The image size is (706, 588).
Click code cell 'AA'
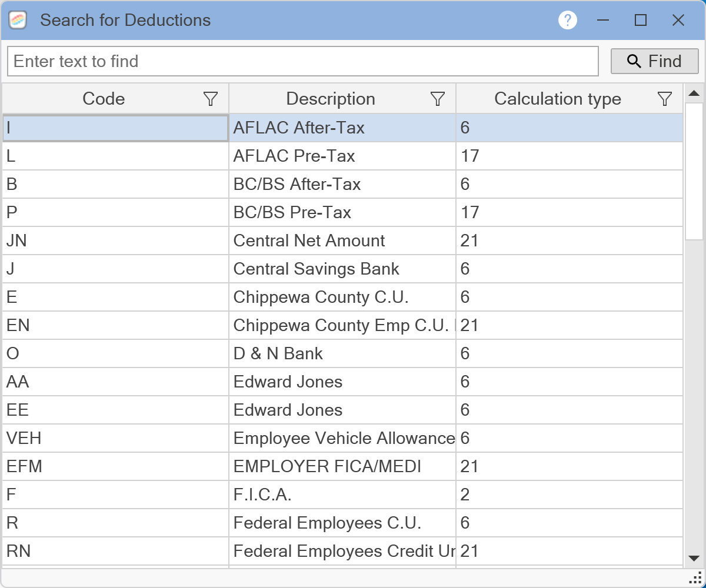coord(115,382)
